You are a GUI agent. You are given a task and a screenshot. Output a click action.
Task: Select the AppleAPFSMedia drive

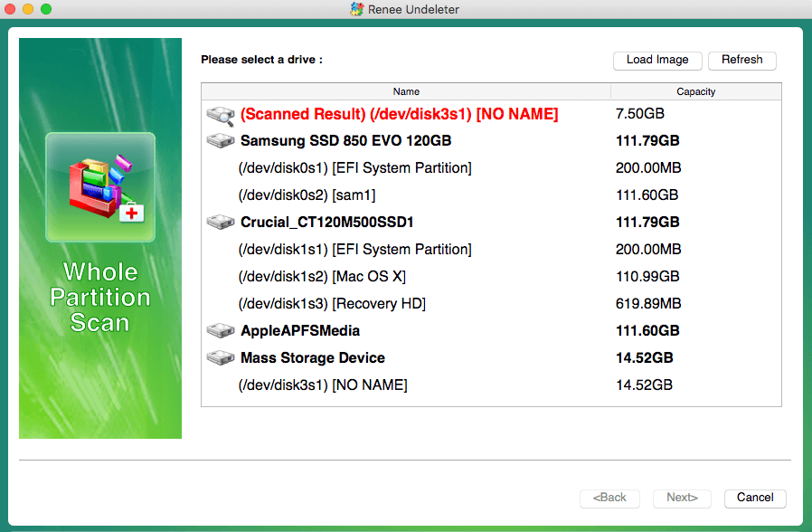click(300, 330)
